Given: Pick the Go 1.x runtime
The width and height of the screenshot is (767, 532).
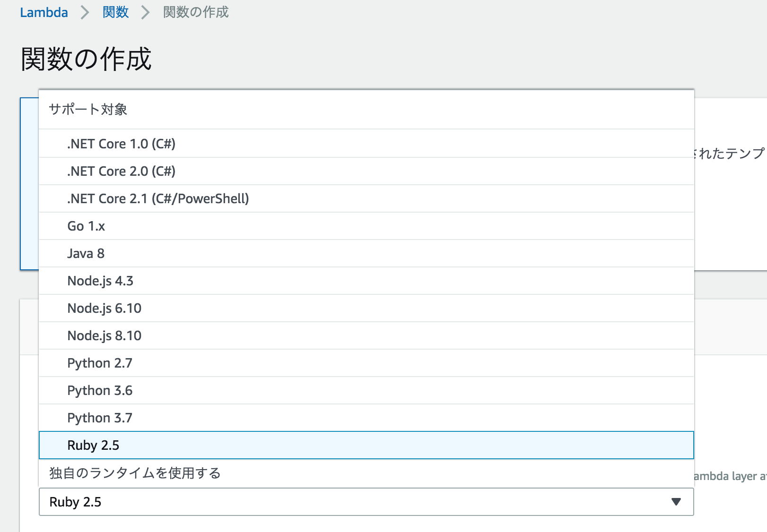Looking at the screenshot, I should pos(86,226).
